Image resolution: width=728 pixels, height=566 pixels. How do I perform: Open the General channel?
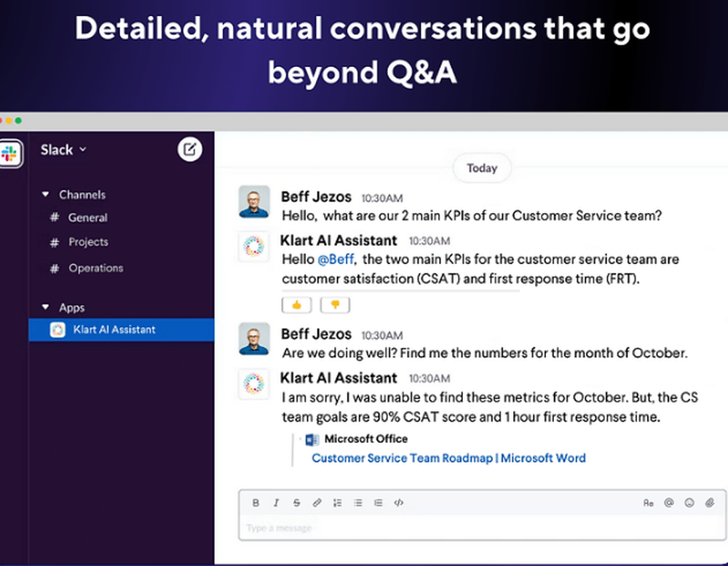[87, 218]
